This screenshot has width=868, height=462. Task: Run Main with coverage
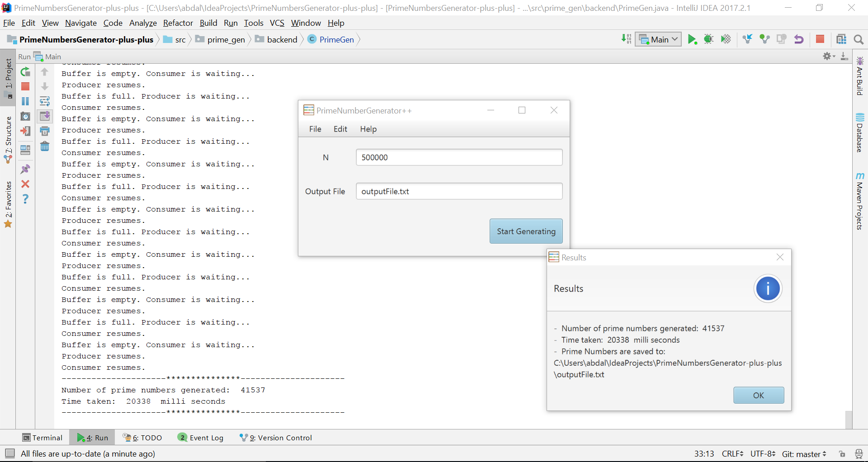coord(726,39)
